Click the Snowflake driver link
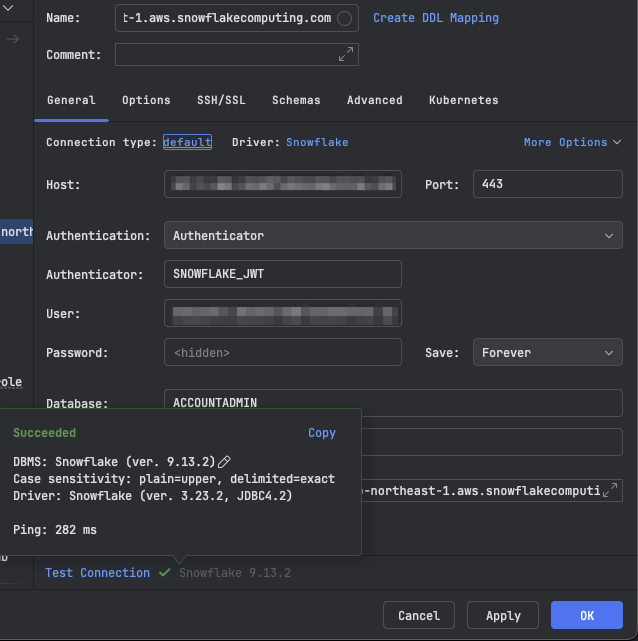This screenshot has width=638, height=641. (x=317, y=142)
